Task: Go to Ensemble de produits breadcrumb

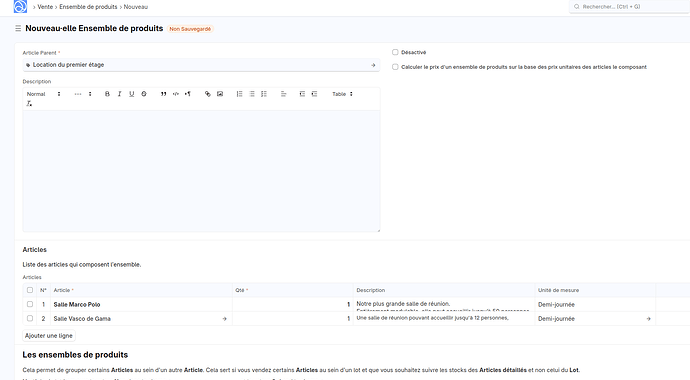Action: 88,7
